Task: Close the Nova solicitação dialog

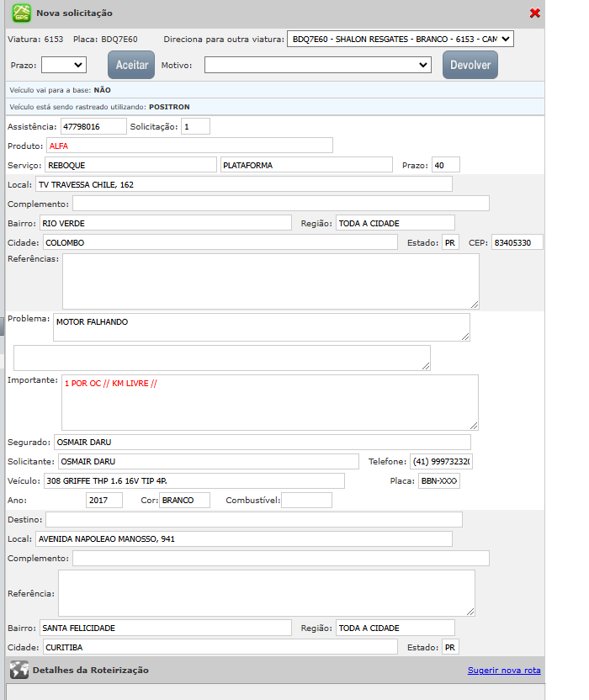Action: pyautogui.click(x=534, y=13)
